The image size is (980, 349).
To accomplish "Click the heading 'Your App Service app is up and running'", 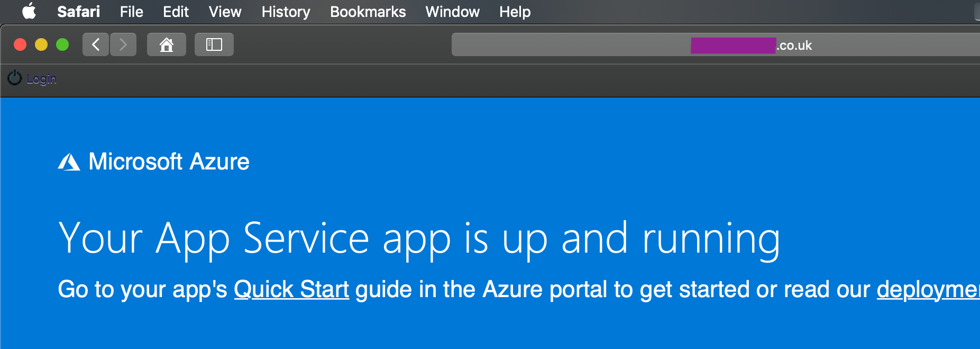I will click(x=419, y=239).
